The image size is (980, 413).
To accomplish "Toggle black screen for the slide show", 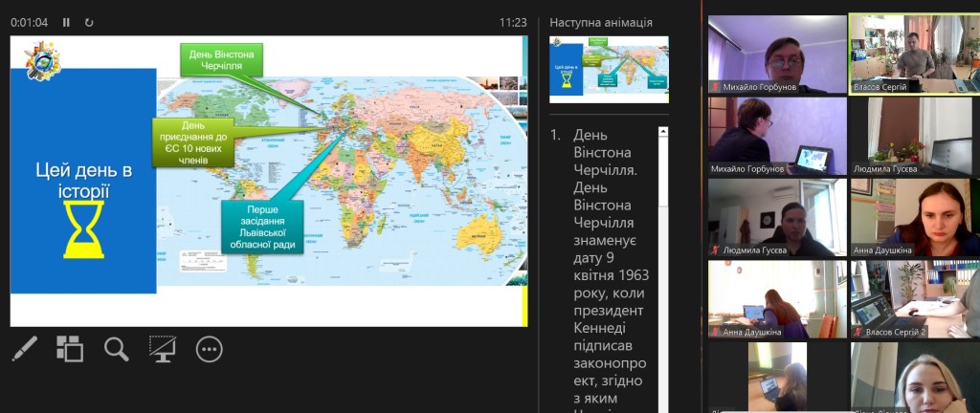I will point(162,349).
